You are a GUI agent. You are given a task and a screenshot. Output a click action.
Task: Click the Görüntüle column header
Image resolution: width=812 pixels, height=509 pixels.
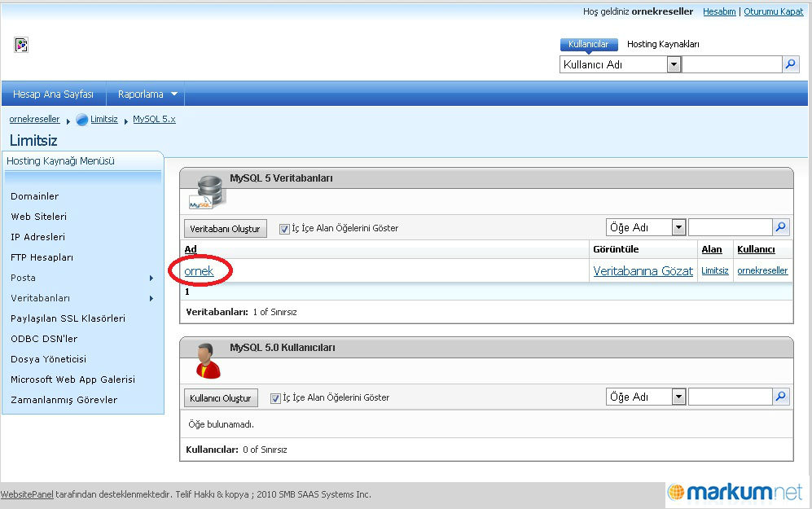pos(616,249)
